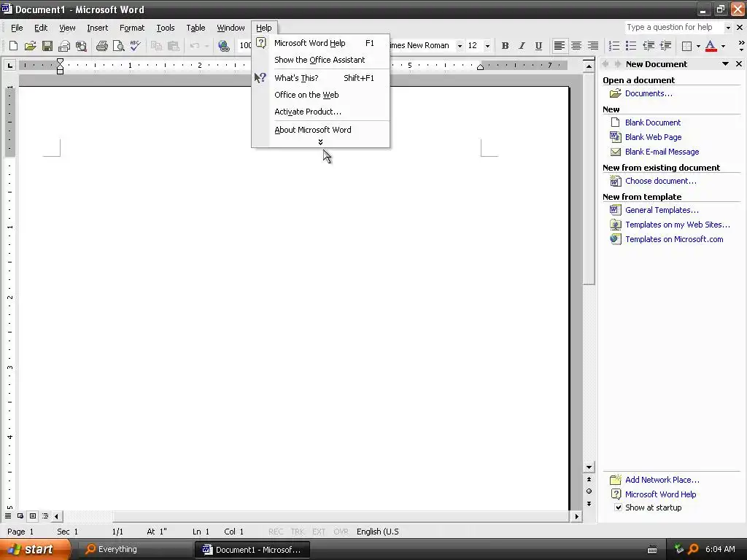Image resolution: width=747 pixels, height=560 pixels.
Task: Click the vertical scrollbar down arrow
Action: [589, 467]
